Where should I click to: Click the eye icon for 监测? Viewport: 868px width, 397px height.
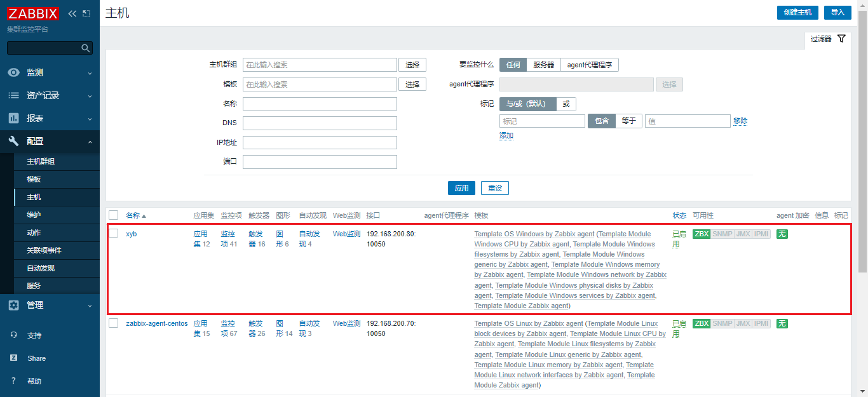[13, 72]
